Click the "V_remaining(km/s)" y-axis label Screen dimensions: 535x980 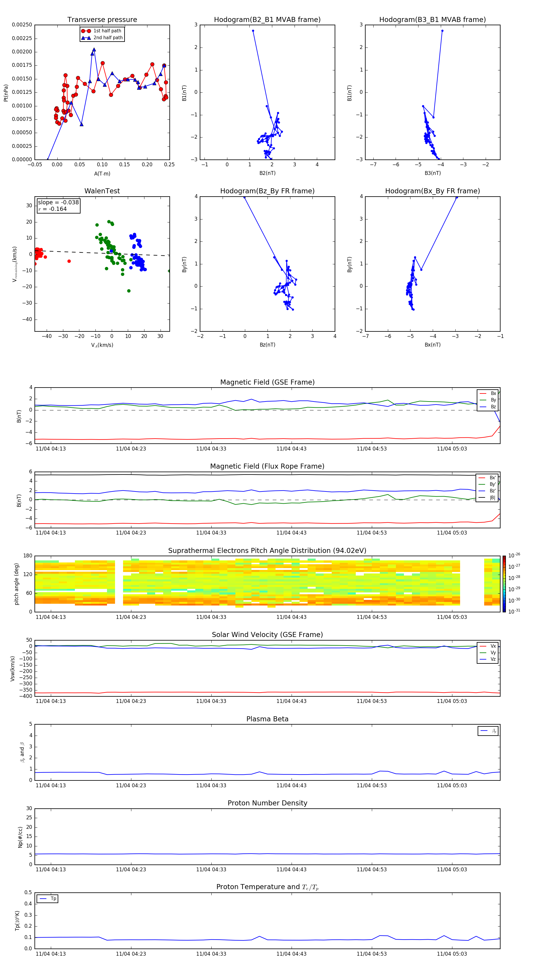(x=15, y=264)
